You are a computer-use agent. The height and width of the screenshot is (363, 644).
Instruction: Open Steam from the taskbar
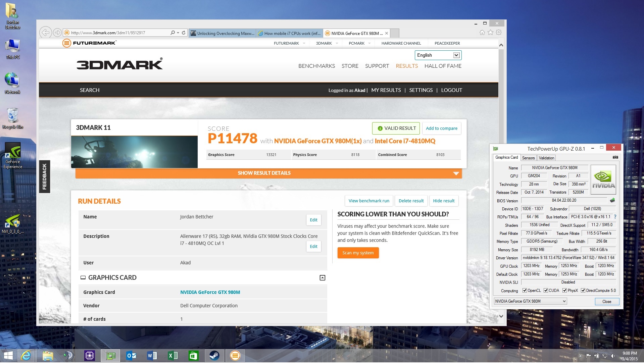214,356
